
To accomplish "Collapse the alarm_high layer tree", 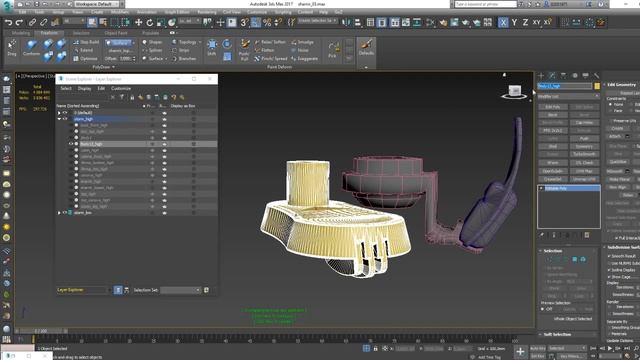I will 59,119.
